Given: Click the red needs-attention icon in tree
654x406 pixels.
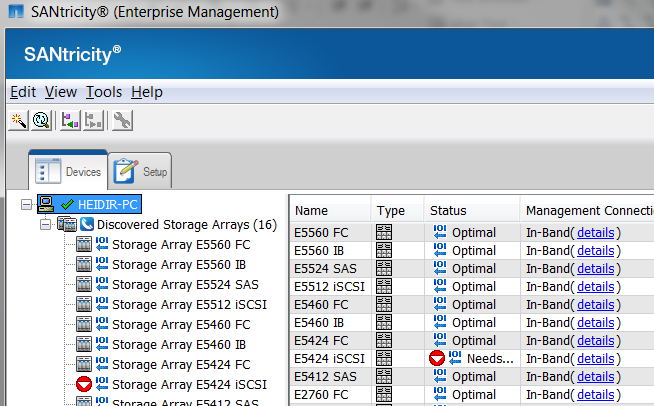Looking at the screenshot, I should tap(84, 384).
